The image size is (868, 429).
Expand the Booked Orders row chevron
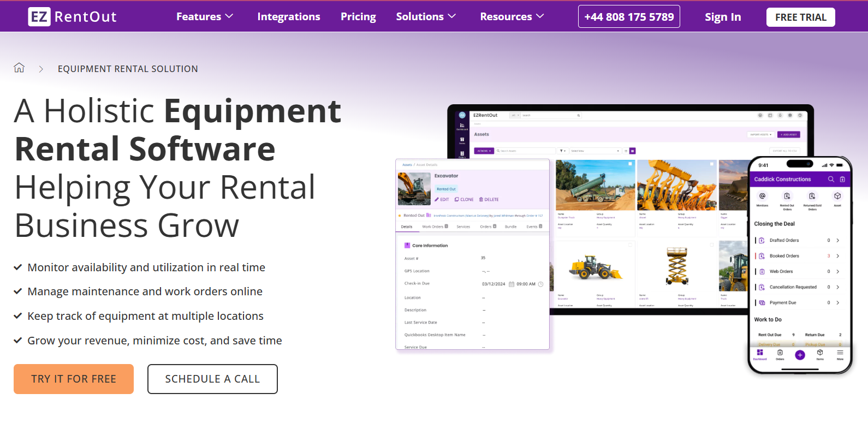tap(838, 256)
